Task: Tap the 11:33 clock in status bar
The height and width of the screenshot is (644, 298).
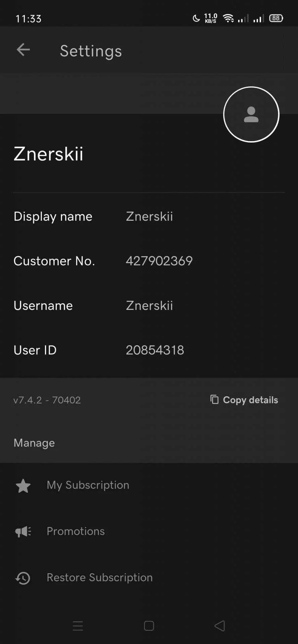Action: tap(29, 18)
